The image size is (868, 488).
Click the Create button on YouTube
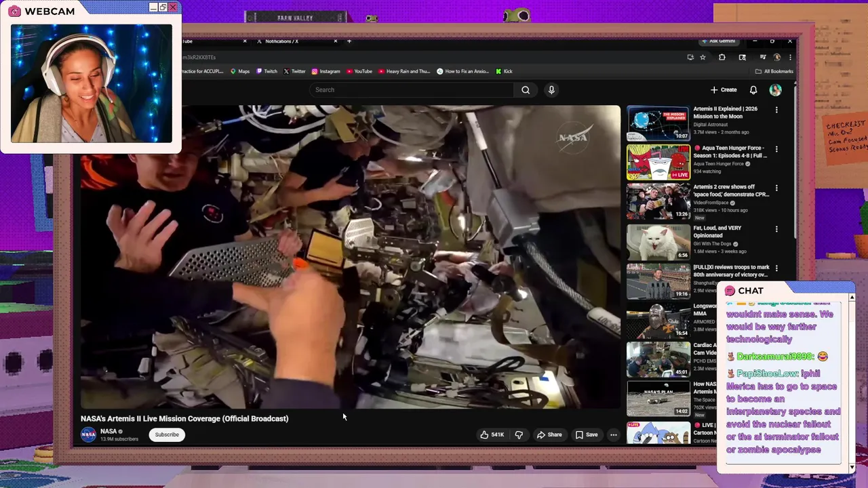coord(724,89)
